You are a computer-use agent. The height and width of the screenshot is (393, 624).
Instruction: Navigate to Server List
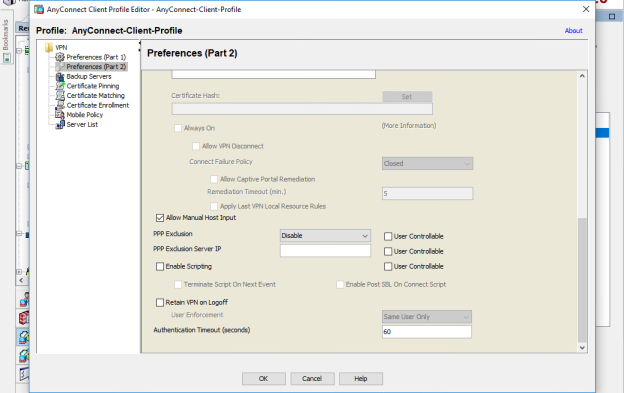(82, 125)
